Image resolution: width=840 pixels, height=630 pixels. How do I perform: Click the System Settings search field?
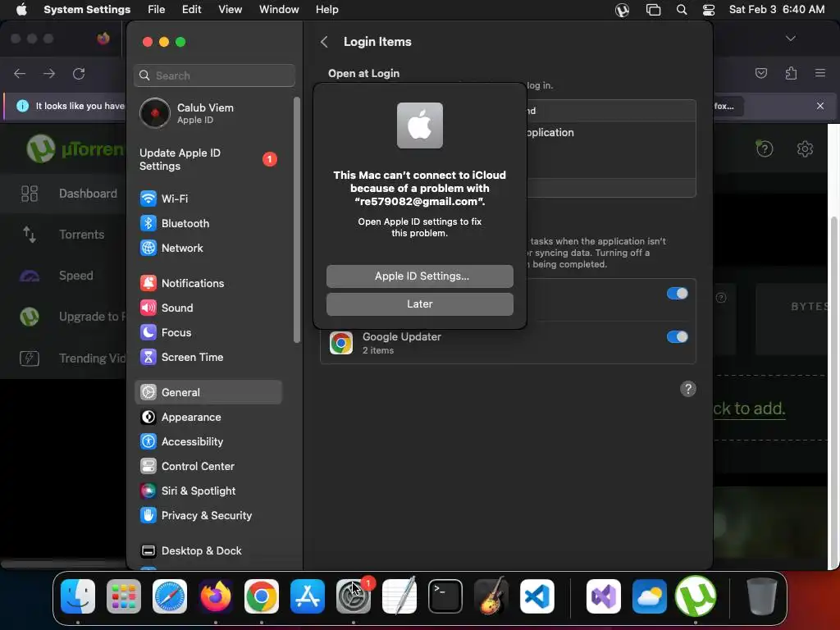214,75
